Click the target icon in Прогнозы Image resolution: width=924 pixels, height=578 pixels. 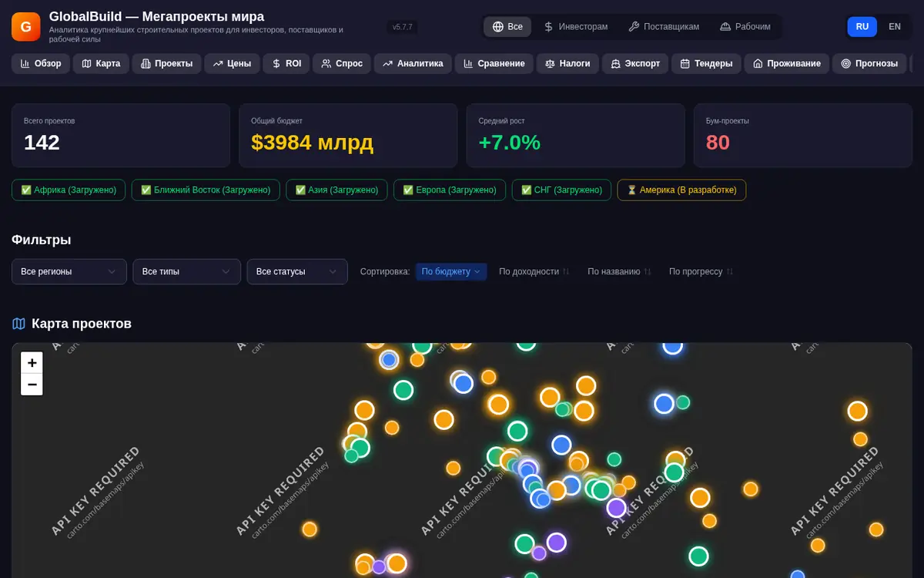click(x=846, y=63)
